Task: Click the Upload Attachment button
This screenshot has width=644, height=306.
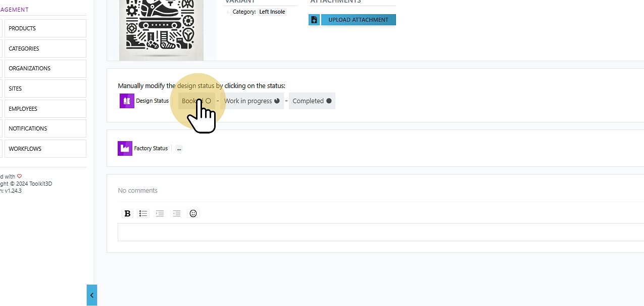Action: point(359,20)
